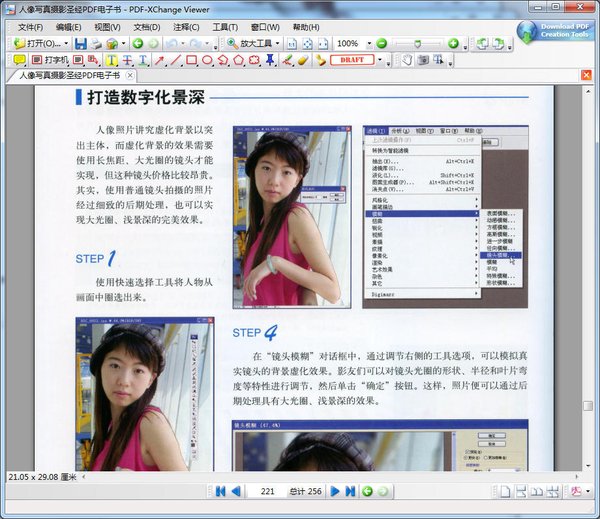Click the Save (floppy disk) icon
This screenshot has width=600, height=519.
pyautogui.click(x=80, y=44)
